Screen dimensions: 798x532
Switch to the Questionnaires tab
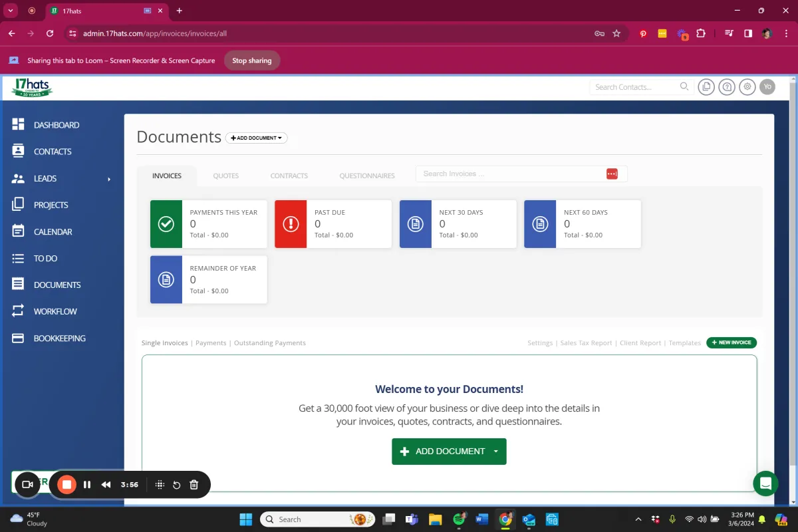click(367, 176)
